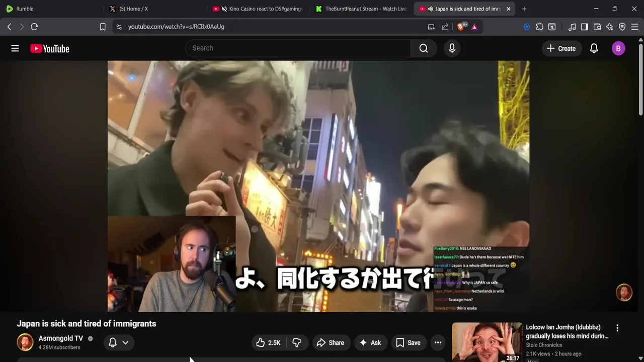Screen dimensions: 644x362
Task: Reload the current page
Action: click(34, 27)
